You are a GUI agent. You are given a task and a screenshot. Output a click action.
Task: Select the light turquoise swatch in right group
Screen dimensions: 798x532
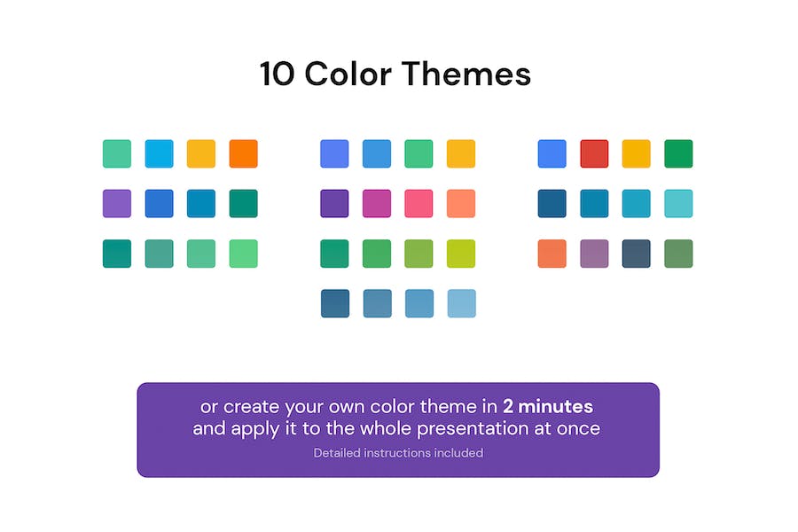(x=678, y=203)
